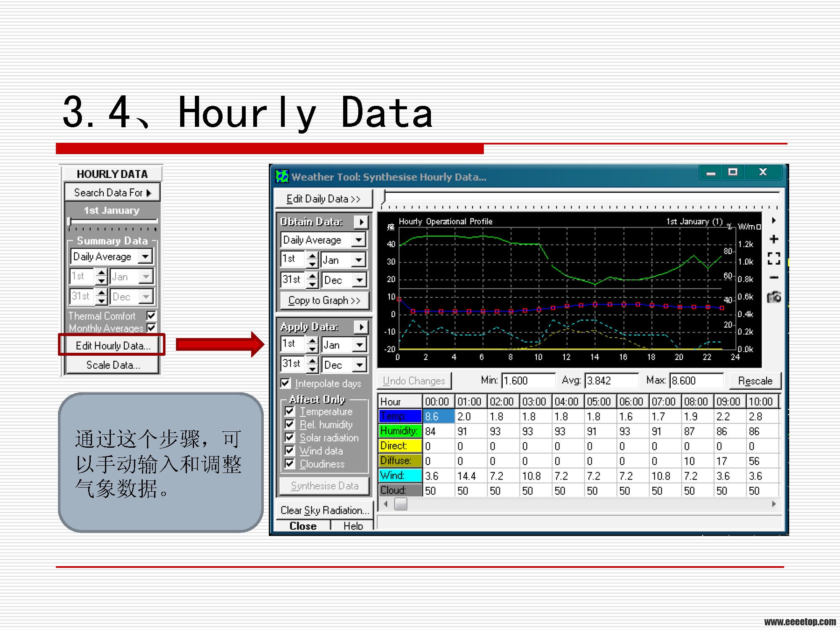
Task: Click the blue Temp row color label
Action: (400, 416)
